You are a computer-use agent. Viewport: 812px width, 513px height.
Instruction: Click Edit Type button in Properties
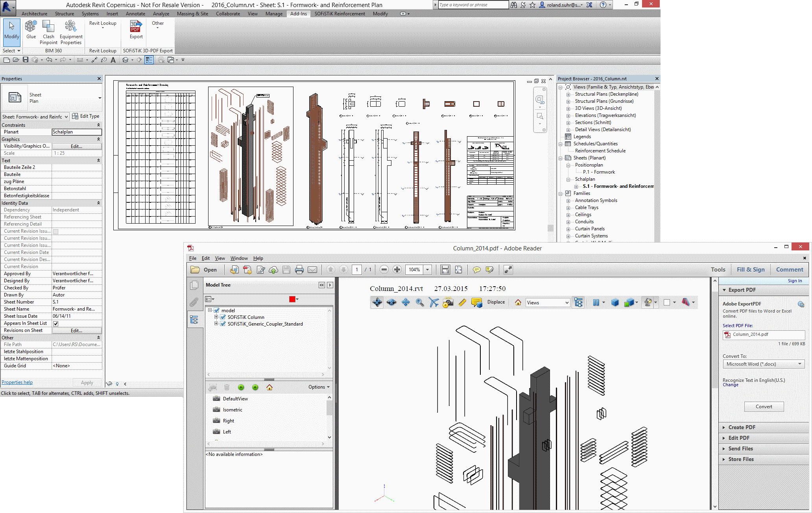coord(86,116)
